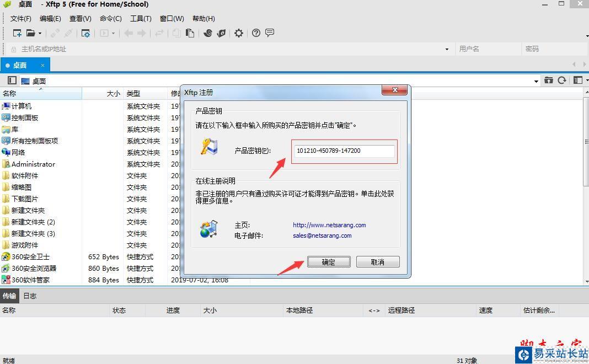This screenshot has width=589, height=364.
Task: Click the sales@netsarang.com email link
Action: 322,235
